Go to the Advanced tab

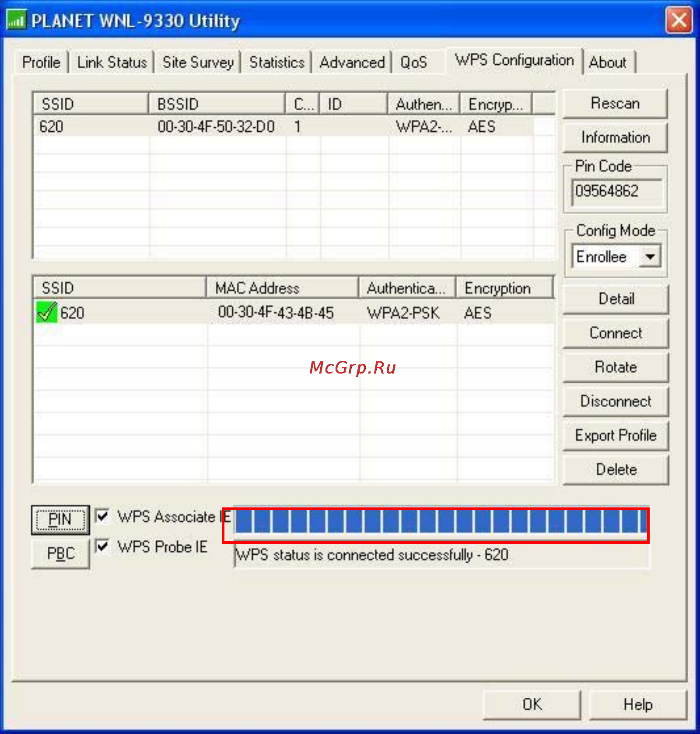[x=352, y=62]
